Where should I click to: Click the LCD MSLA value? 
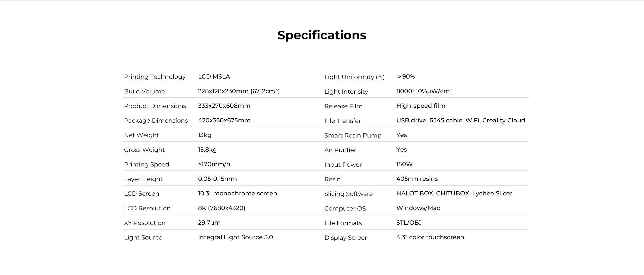[x=214, y=77]
